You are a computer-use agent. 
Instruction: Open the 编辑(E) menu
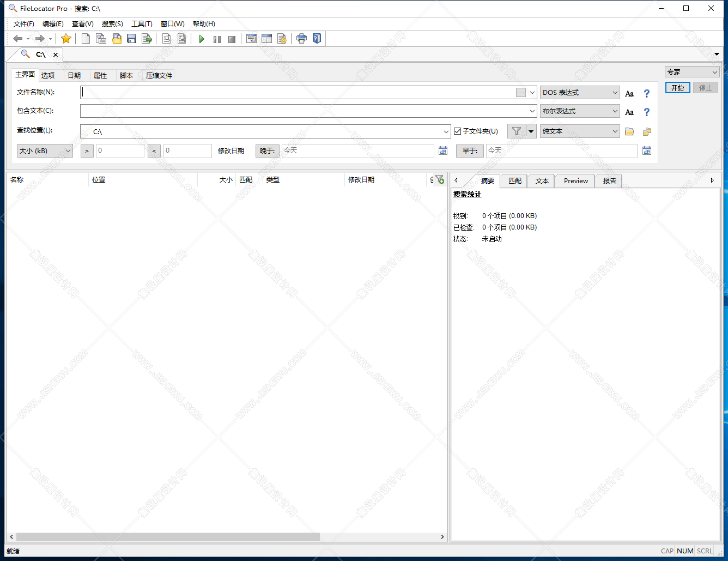[x=53, y=24]
